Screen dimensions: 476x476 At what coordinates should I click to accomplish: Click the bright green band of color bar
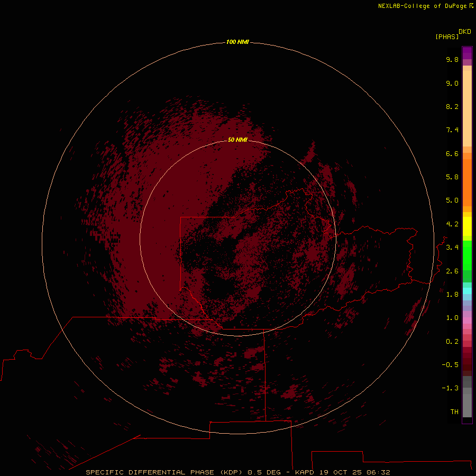[x=467, y=255]
